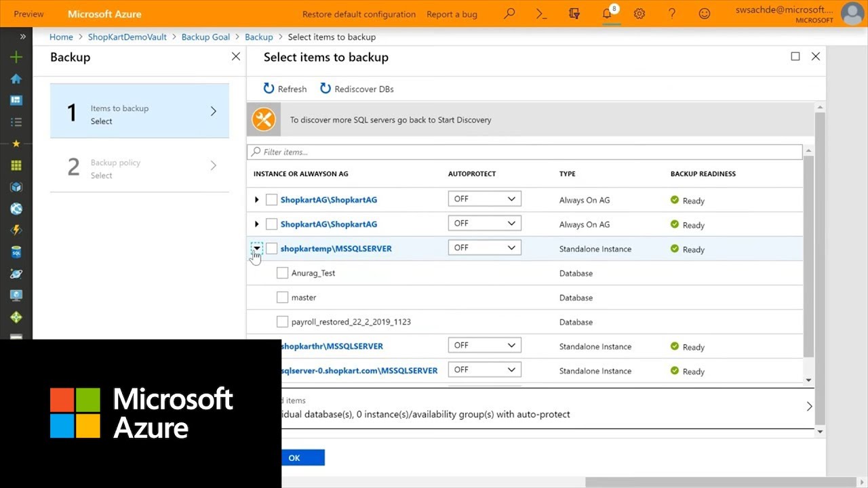Open the help question mark icon

672,14
